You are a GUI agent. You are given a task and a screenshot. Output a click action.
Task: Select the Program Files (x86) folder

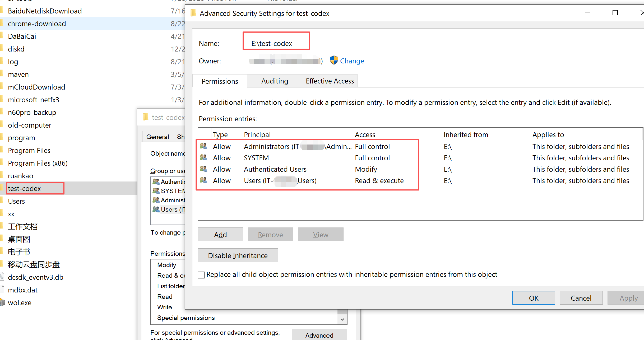(38, 163)
